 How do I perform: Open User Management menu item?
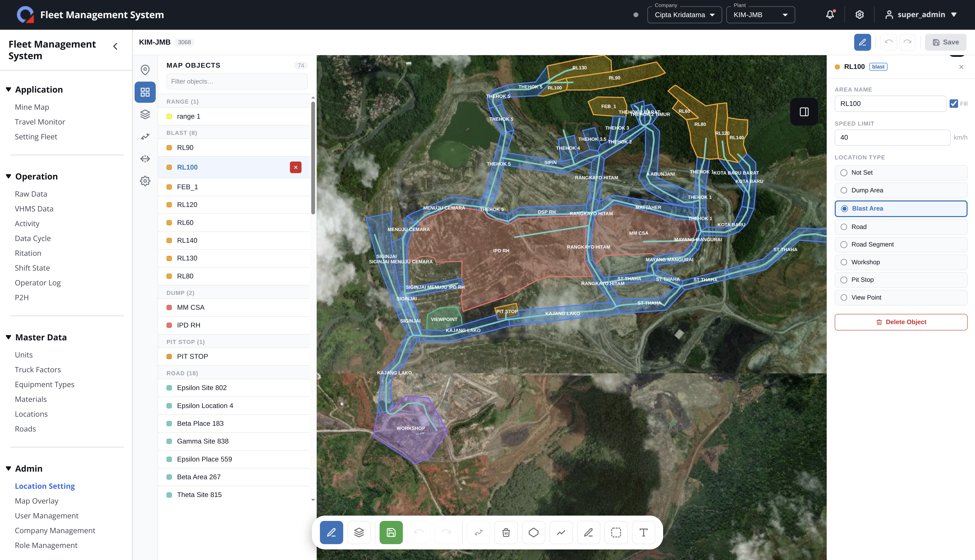(x=47, y=516)
